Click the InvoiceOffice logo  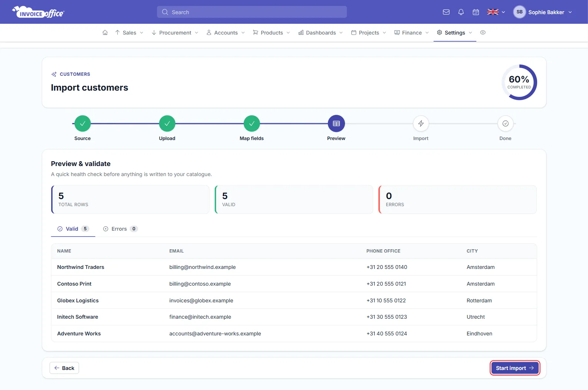(38, 12)
